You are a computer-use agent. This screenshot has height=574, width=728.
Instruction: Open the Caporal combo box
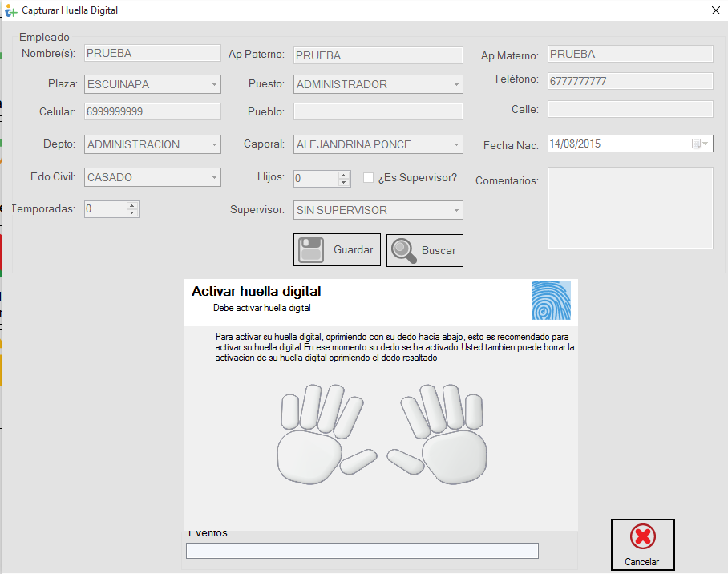[455, 145]
